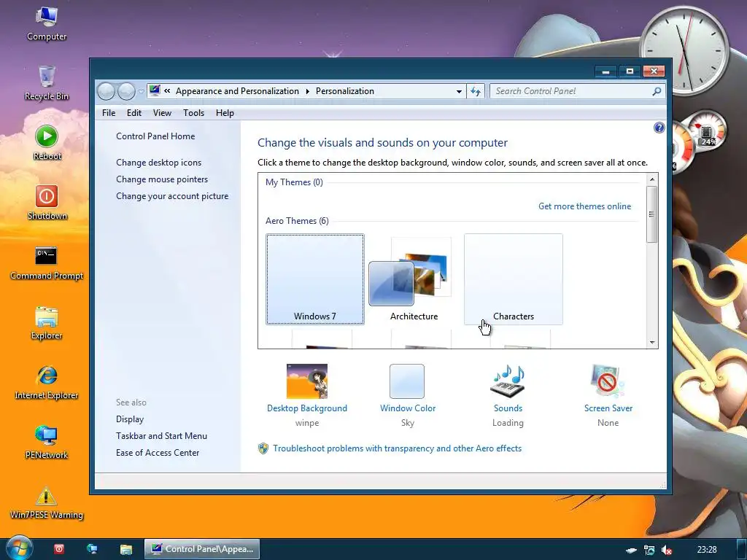Click the themes list scroll down arrow

pyautogui.click(x=651, y=343)
